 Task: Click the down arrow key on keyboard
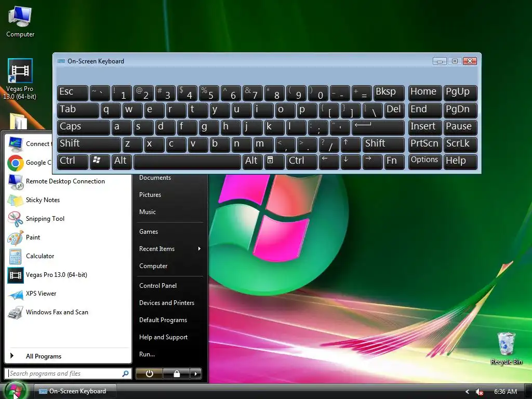pyautogui.click(x=351, y=162)
